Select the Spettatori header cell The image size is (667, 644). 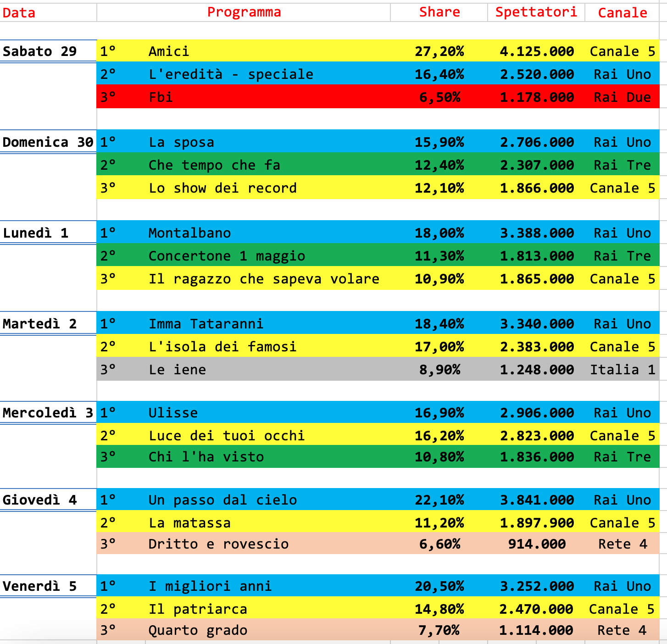click(x=536, y=12)
